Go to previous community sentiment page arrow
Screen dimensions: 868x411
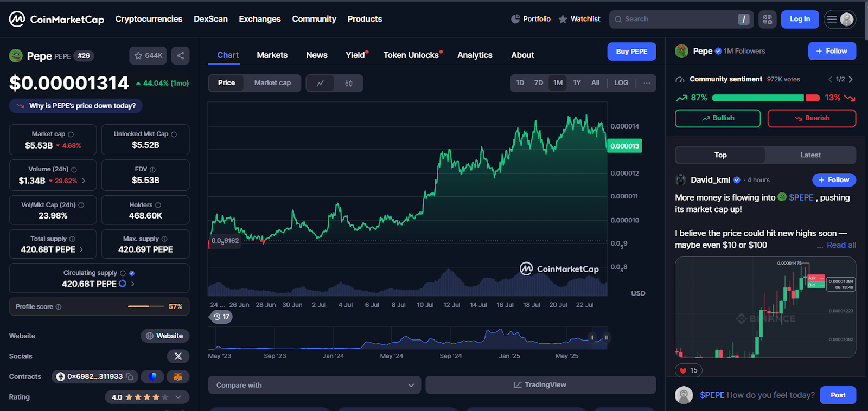(830, 79)
